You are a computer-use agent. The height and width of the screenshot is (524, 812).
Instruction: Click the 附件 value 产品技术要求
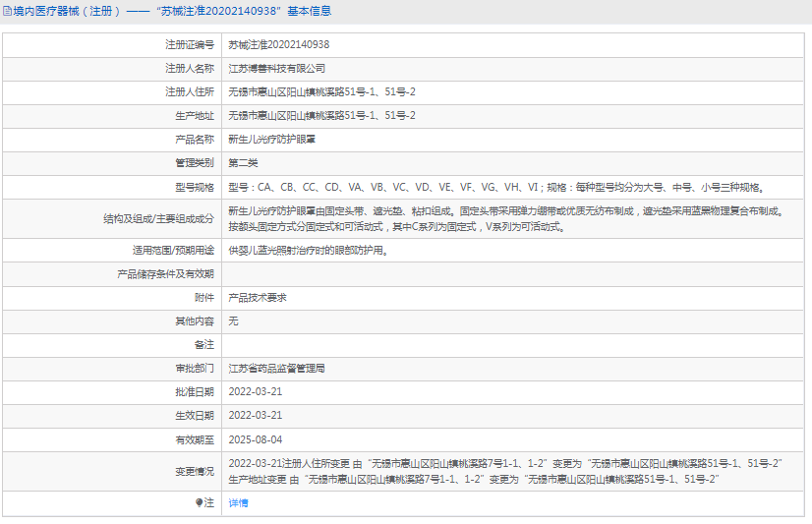257,297
